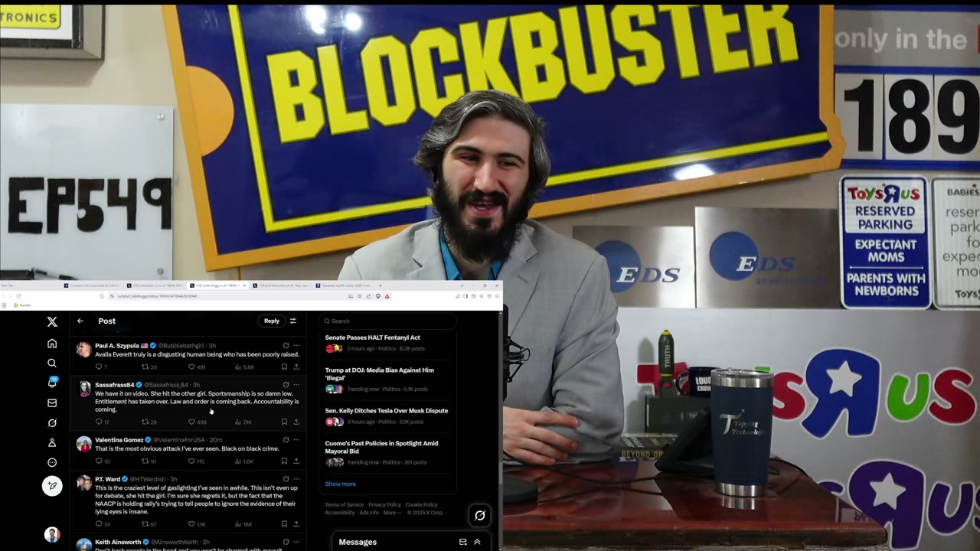Image resolution: width=980 pixels, height=551 pixels.
Task: Open the Rumble bookmark in bookmarks bar
Action: 22,305
